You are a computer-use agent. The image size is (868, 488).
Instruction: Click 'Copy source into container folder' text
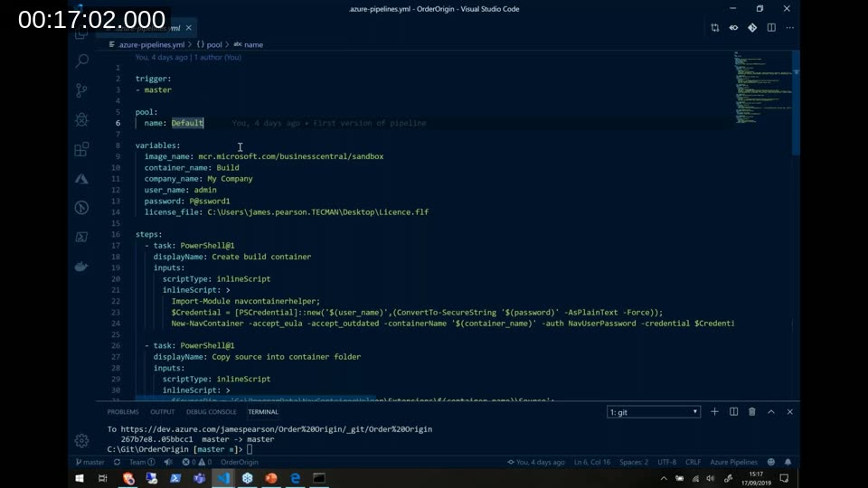(x=287, y=357)
